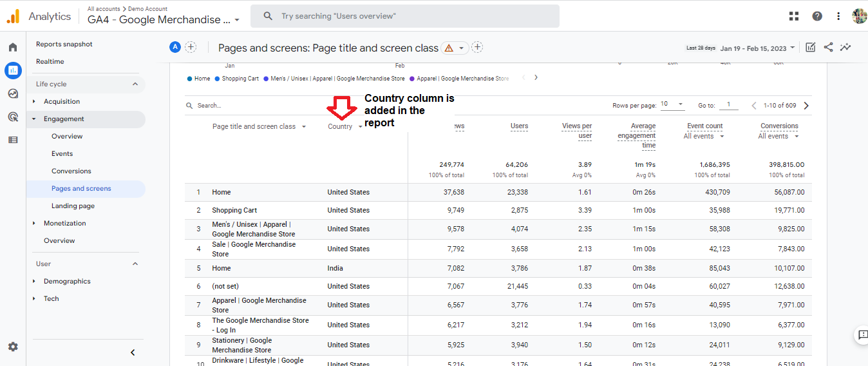Expand the Demographics tree item

[x=34, y=281]
